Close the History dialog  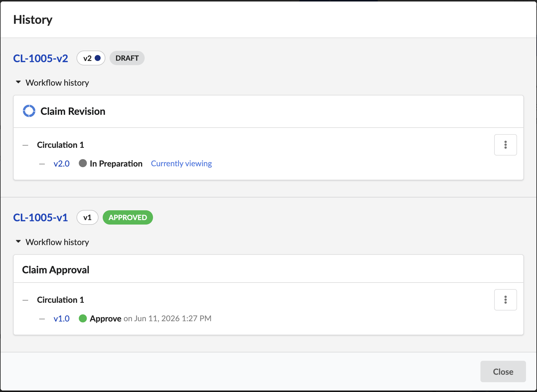[503, 371]
